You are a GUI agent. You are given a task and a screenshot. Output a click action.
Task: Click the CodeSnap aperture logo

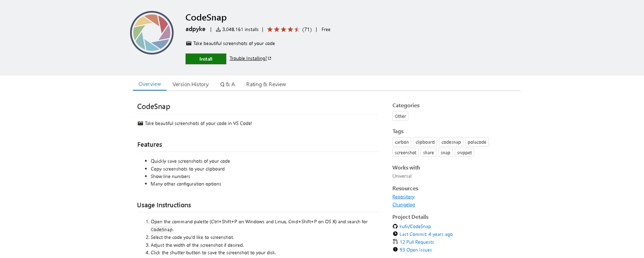tap(152, 33)
